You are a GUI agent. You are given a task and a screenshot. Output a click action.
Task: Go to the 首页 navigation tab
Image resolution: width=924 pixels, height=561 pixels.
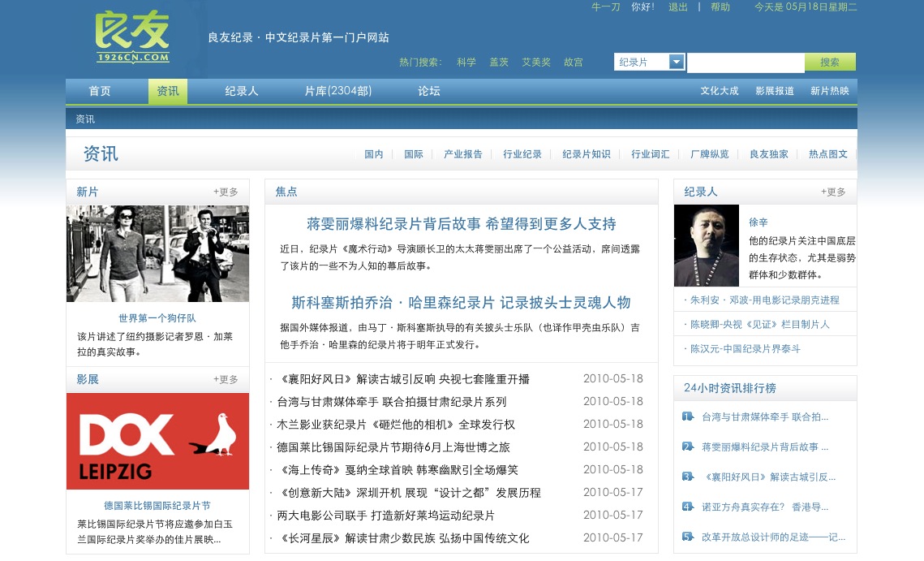[100, 91]
